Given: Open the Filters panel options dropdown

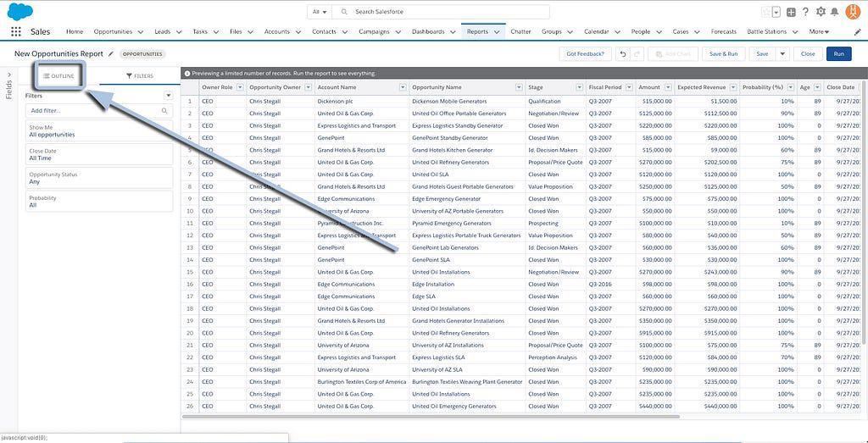Looking at the screenshot, I should [x=168, y=96].
